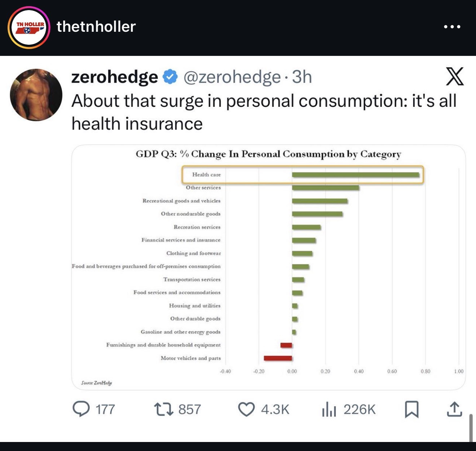Bookmark the zerohedge post
The width and height of the screenshot is (476, 451).
pyautogui.click(x=412, y=409)
